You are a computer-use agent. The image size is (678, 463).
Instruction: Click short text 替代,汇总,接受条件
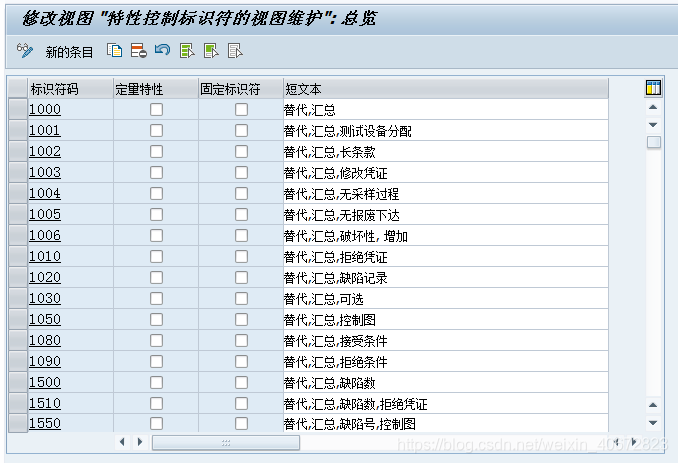[336, 341]
